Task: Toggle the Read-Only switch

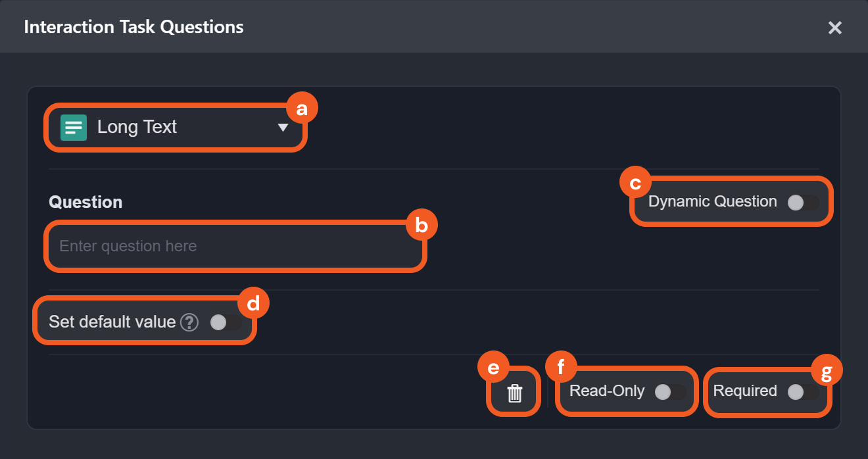Action: [x=669, y=392]
